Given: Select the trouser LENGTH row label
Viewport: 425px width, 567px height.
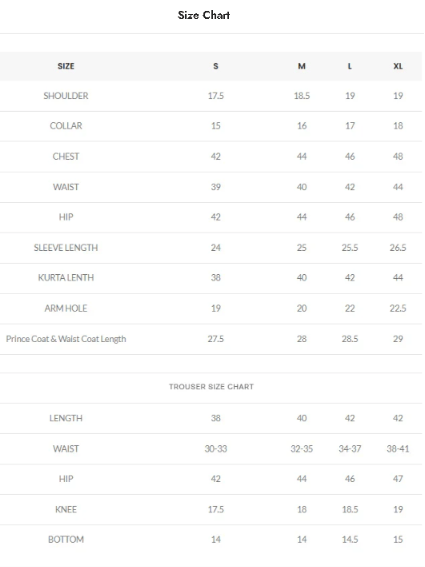Looking at the screenshot, I should (66, 418).
